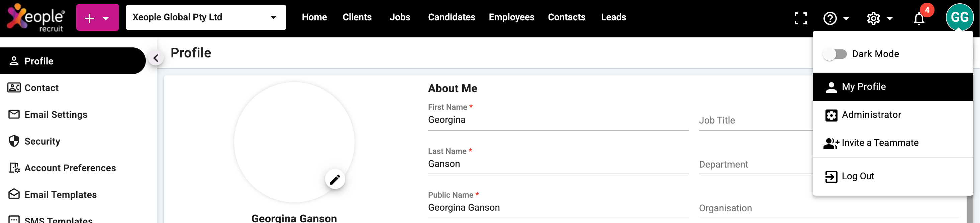The image size is (980, 223).
Task: Open Security settings in the sidebar
Action: tap(42, 141)
